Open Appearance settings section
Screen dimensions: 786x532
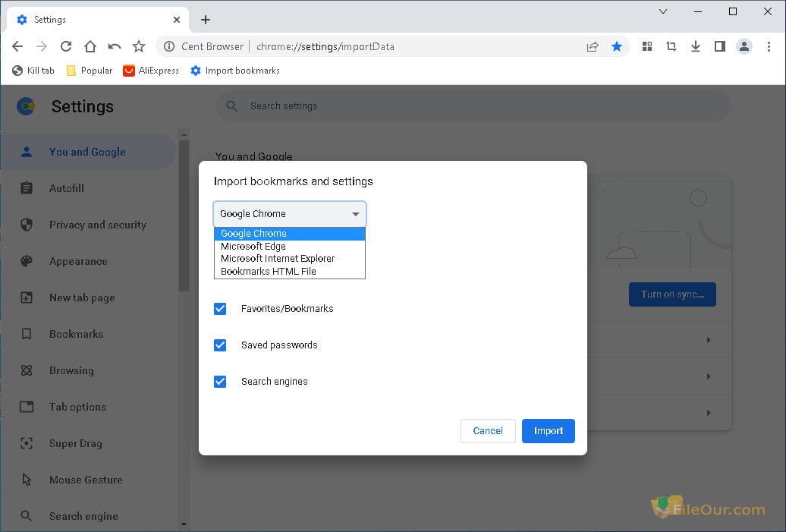click(x=88, y=261)
